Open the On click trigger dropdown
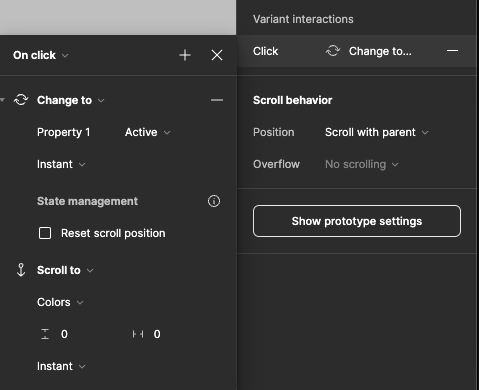Screen dimensions: 479x390 pos(41,55)
